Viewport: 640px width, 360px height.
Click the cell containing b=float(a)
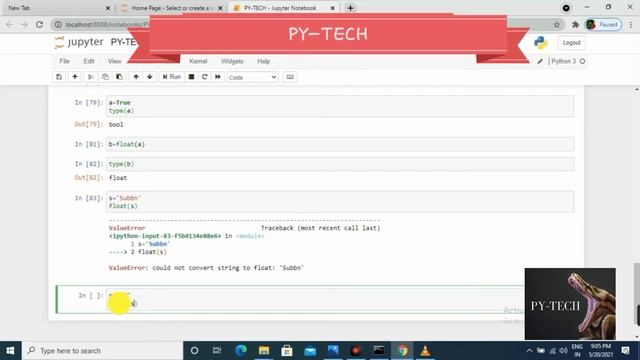pyautogui.click(x=340, y=144)
